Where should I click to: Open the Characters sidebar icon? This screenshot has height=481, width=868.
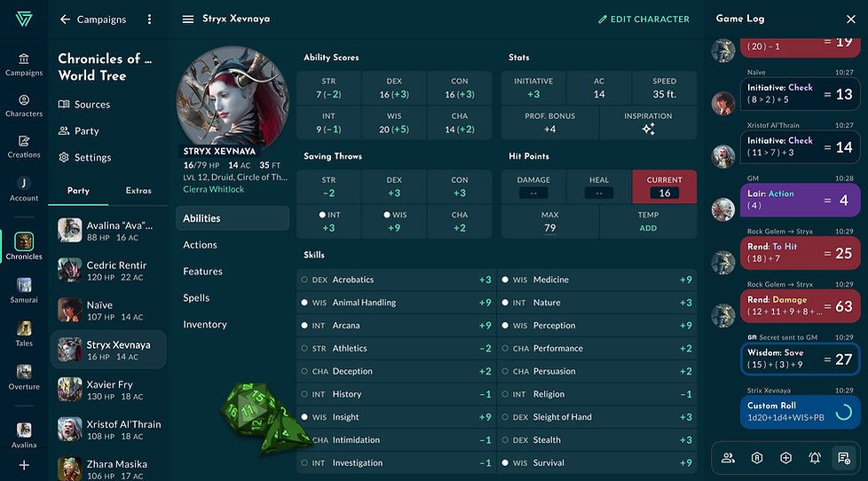(24, 106)
